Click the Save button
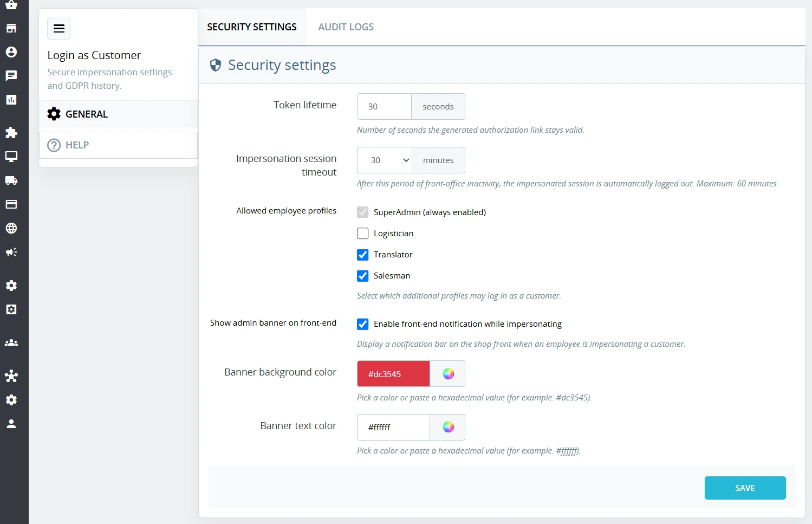Viewport: 812px width, 524px height. click(x=745, y=488)
